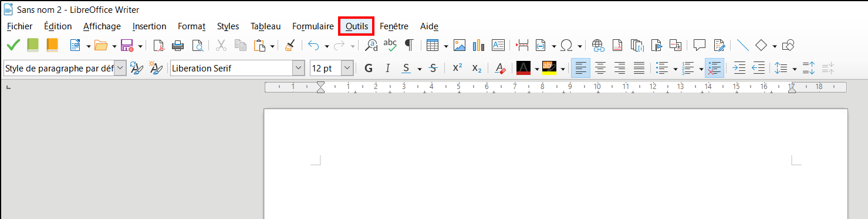868x219 pixels.
Task: Insert a page break
Action: (x=522, y=45)
